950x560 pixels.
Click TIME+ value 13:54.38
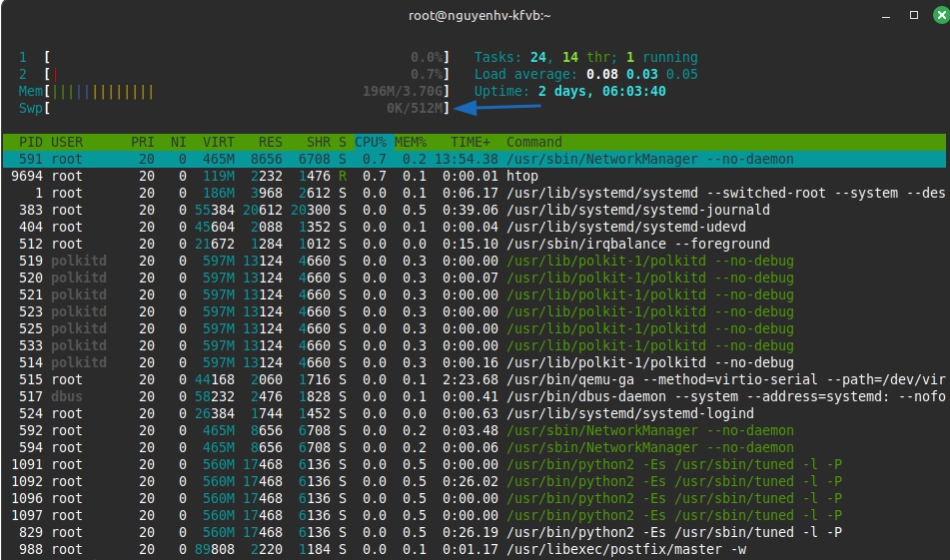(x=466, y=160)
